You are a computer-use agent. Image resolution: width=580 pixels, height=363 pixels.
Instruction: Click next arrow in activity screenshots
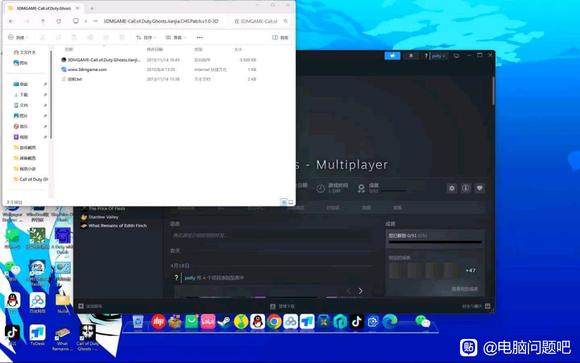tap(360, 291)
